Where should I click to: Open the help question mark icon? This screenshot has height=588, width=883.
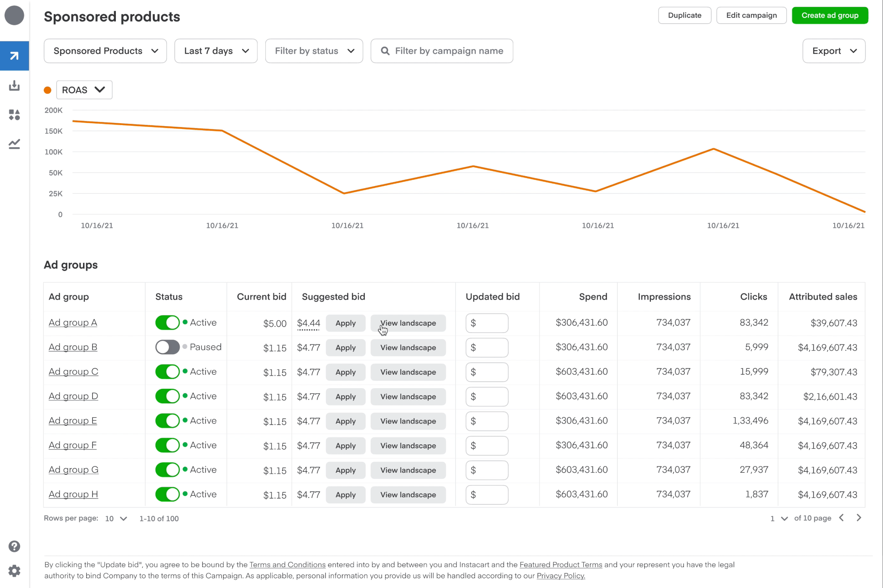click(14, 546)
